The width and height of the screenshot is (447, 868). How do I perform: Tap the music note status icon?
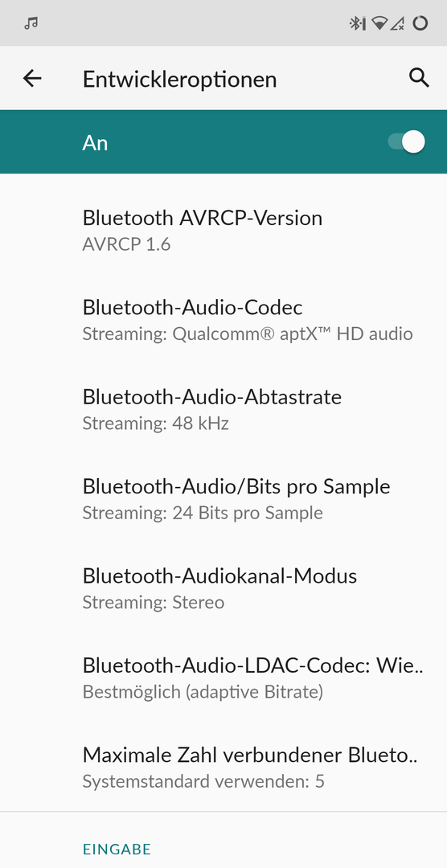(x=31, y=23)
